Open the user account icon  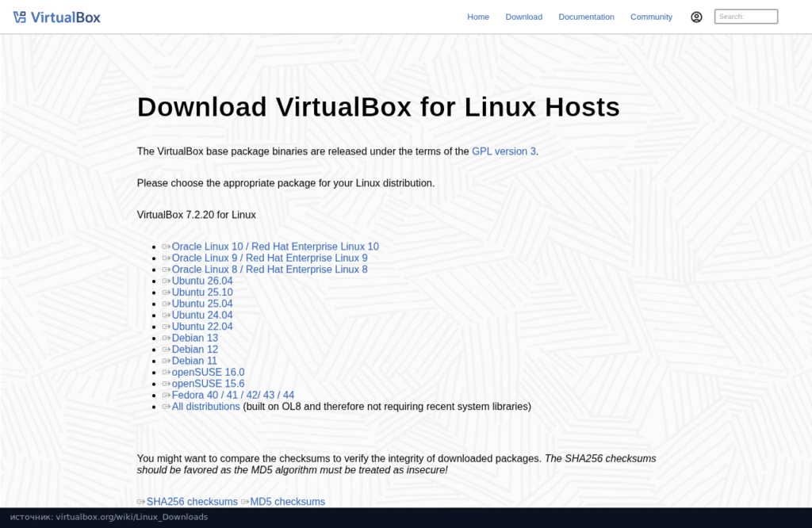tap(696, 17)
